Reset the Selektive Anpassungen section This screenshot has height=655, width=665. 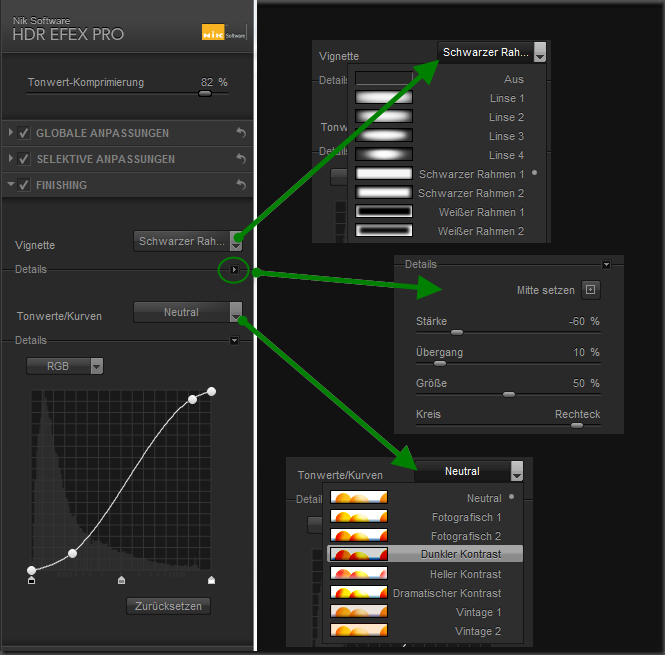[241, 159]
